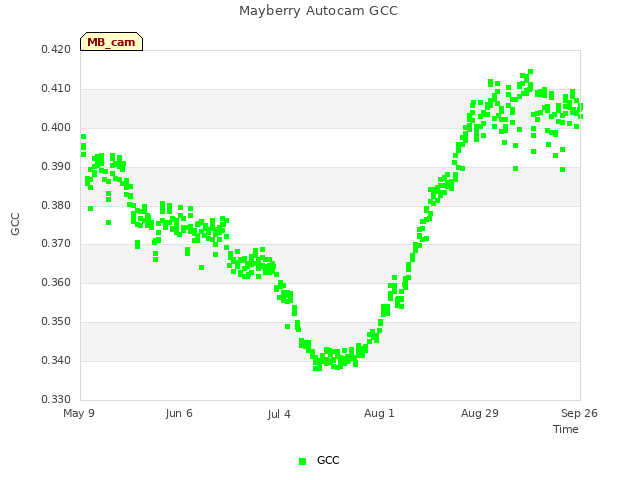Click the GCC legend label
The width and height of the screenshot is (640, 480).
pos(328,460)
